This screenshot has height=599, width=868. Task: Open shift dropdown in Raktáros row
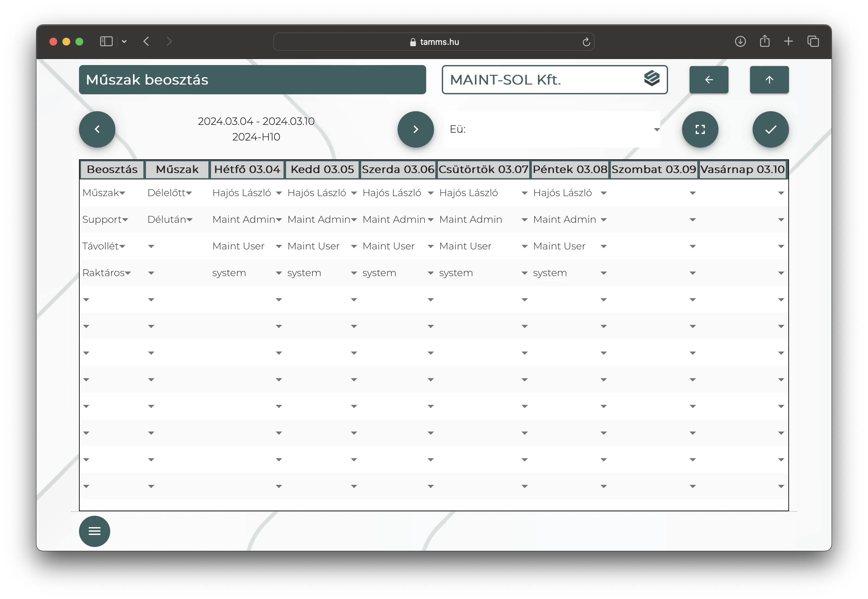point(151,273)
